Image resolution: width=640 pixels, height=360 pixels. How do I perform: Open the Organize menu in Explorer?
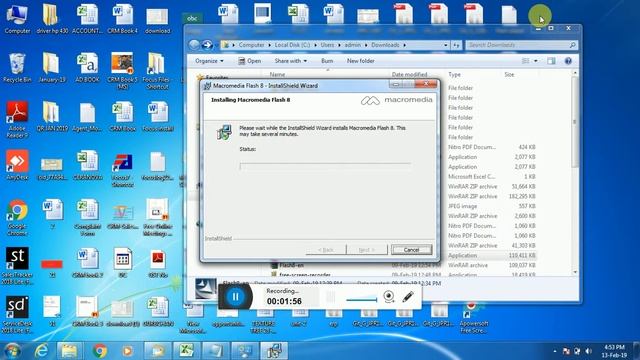209,61
